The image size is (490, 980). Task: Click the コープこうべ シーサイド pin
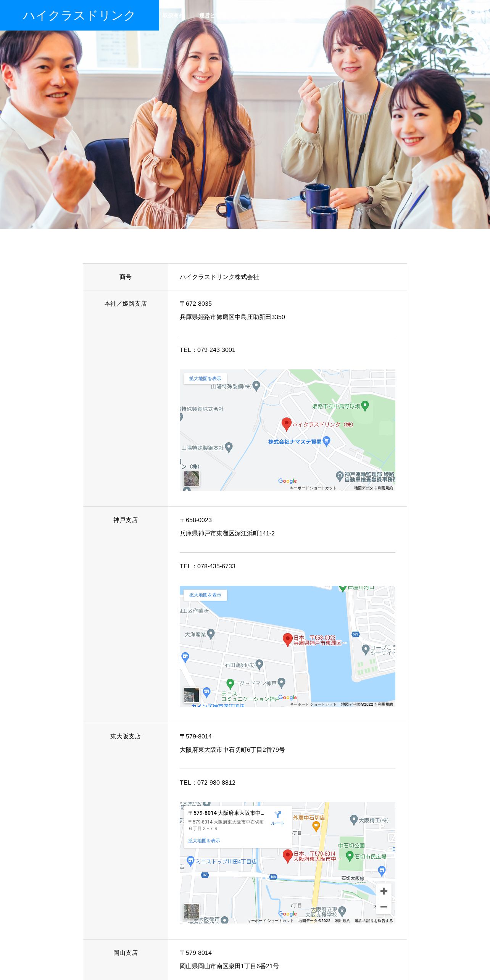[x=366, y=650]
